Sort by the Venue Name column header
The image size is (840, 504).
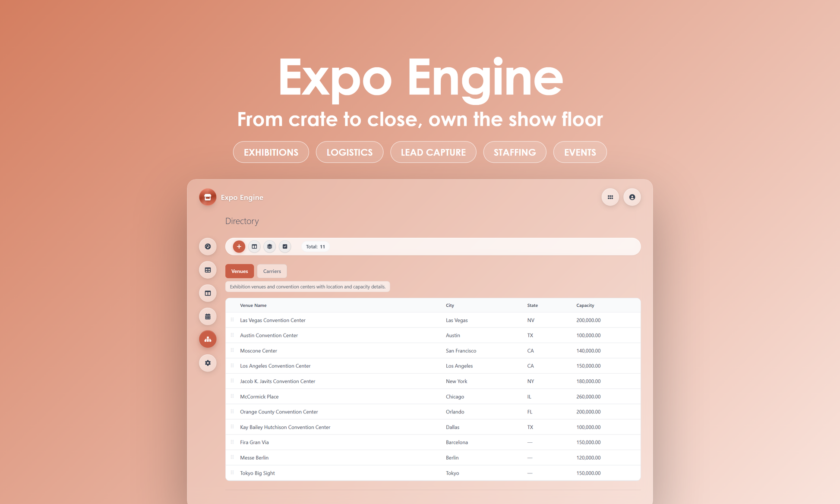pyautogui.click(x=253, y=306)
